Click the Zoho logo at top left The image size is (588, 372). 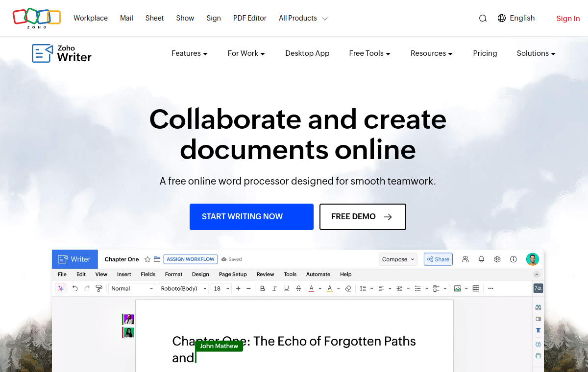coord(37,18)
